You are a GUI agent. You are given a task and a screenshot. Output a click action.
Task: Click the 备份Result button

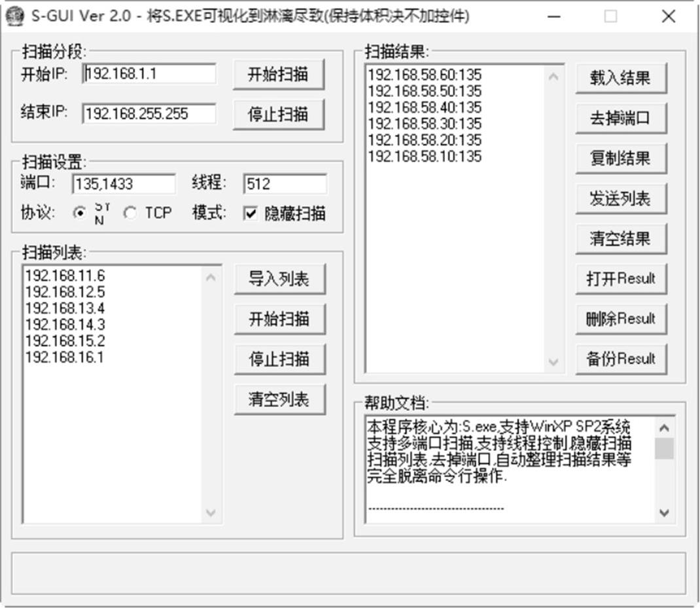pyautogui.click(x=621, y=359)
